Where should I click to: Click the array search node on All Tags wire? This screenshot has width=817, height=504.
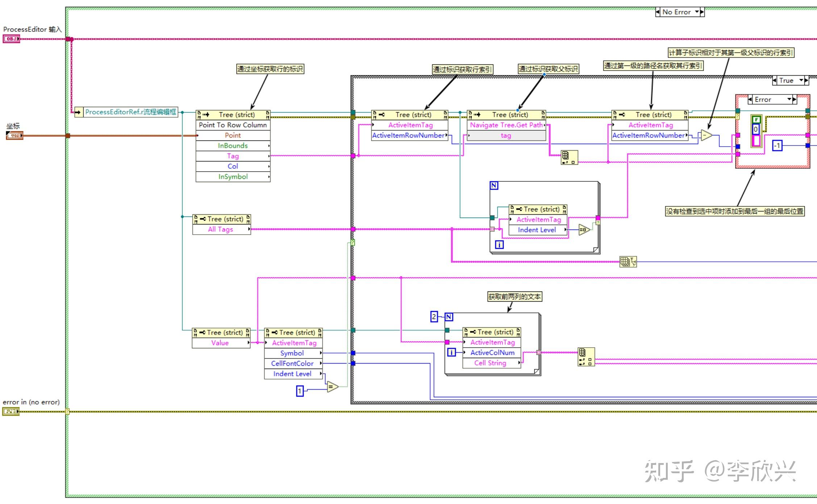(x=628, y=261)
